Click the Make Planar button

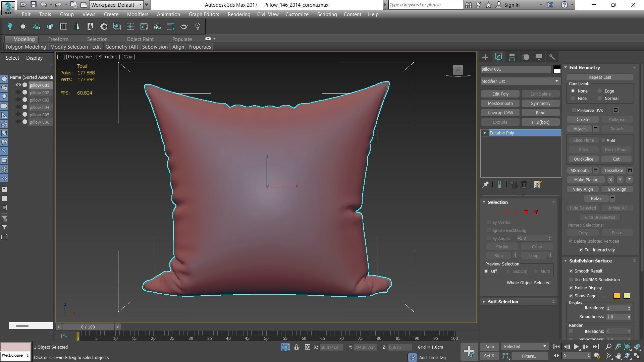(586, 180)
